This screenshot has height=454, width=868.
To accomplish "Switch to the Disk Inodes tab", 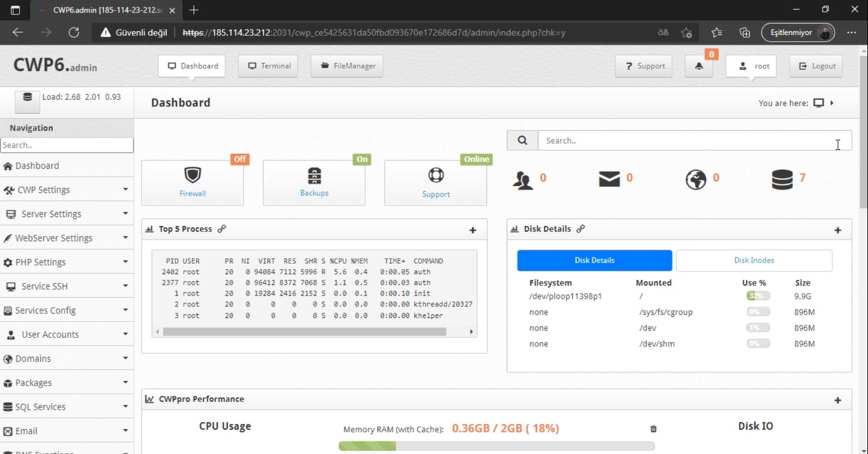I will click(x=754, y=260).
